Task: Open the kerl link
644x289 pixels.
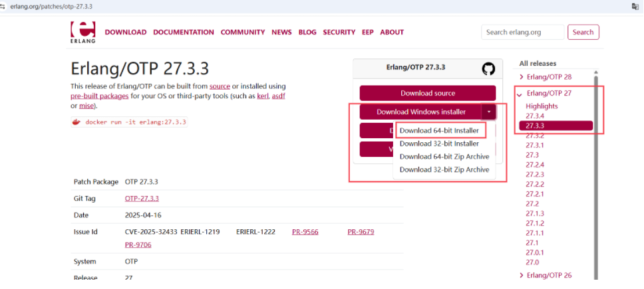Action: (x=263, y=96)
